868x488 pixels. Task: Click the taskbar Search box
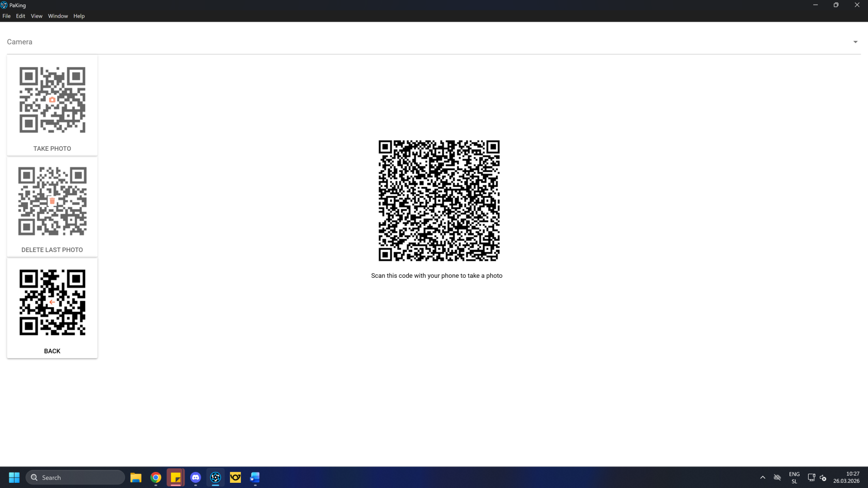click(x=75, y=478)
